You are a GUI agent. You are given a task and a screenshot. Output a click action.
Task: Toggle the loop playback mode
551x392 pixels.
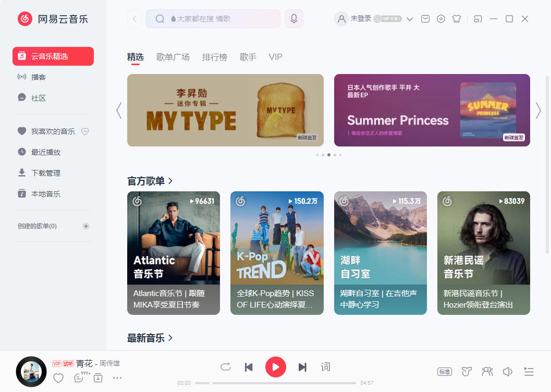click(x=225, y=367)
